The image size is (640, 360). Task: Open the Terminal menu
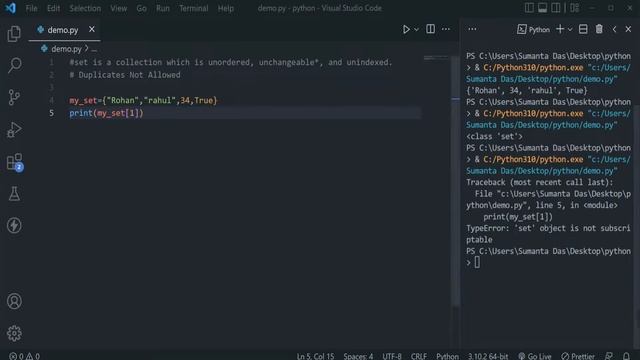click(193, 8)
